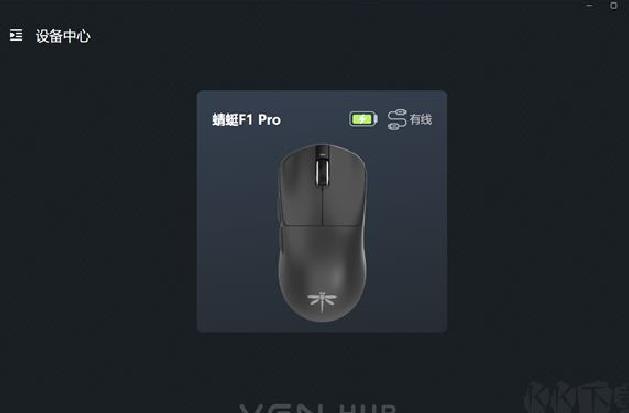This screenshot has height=413, width=629.
Task: Click the palm rest area of mouse image
Action: coord(322,265)
